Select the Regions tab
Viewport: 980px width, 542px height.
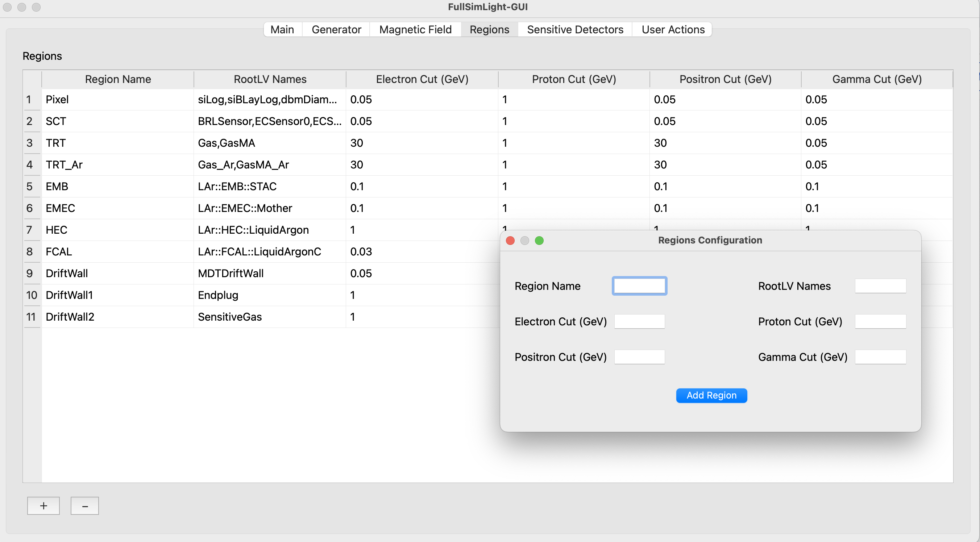click(x=489, y=29)
